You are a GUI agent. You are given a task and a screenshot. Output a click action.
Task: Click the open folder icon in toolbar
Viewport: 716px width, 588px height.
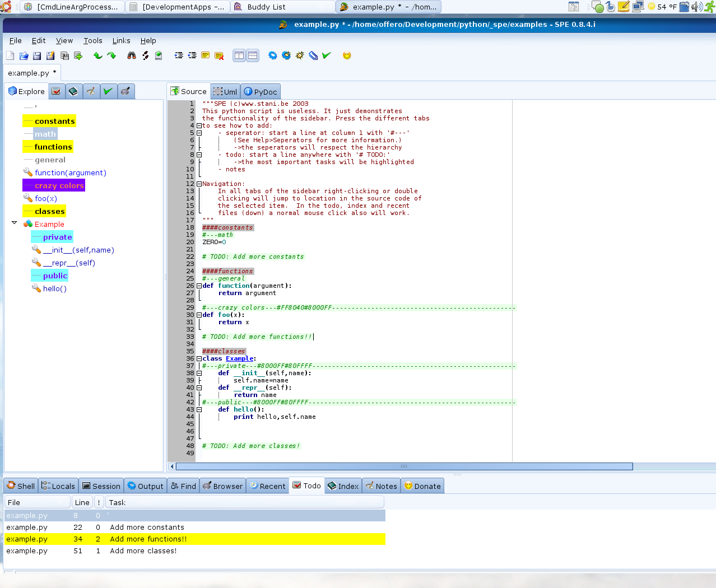pos(24,55)
